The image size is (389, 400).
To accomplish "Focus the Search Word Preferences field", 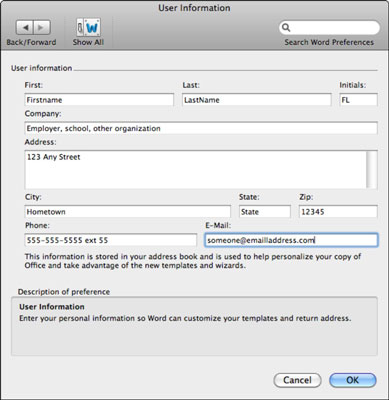I will coord(329,28).
